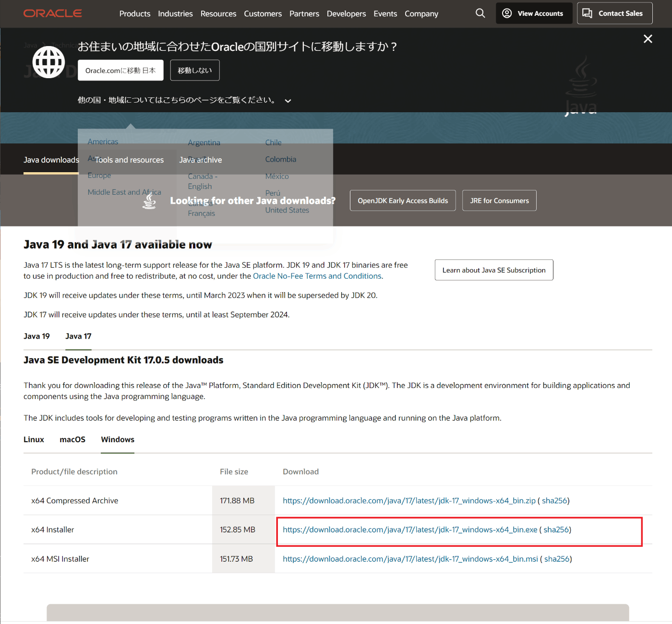Expand the other countries chevron
The image size is (672, 624).
288,101
